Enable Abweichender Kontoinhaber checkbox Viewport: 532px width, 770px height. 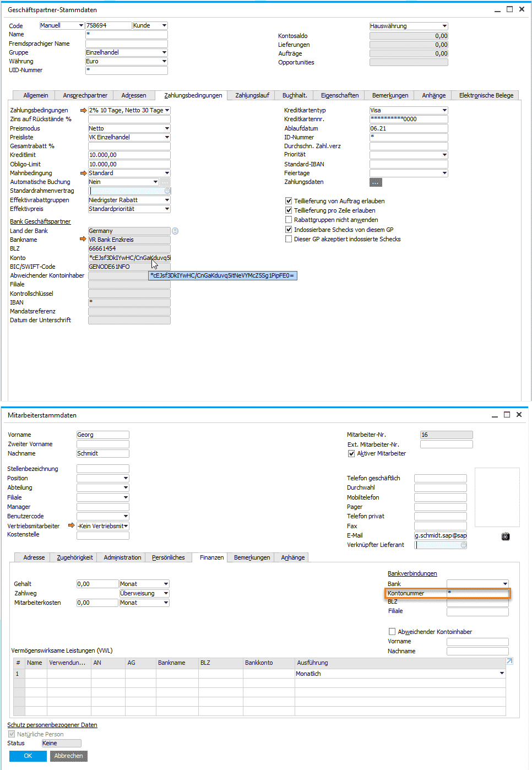pyautogui.click(x=392, y=632)
